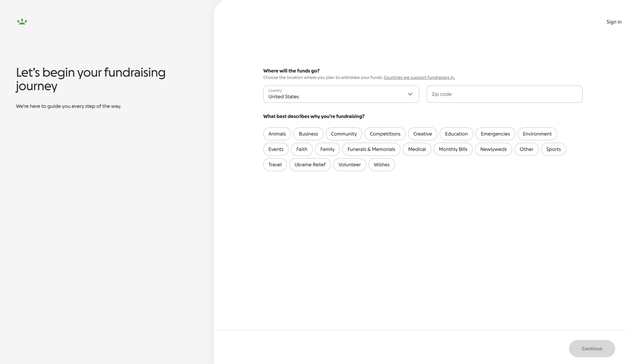
Task: Pick the Funerals & Memorials category chip
Action: (x=371, y=149)
